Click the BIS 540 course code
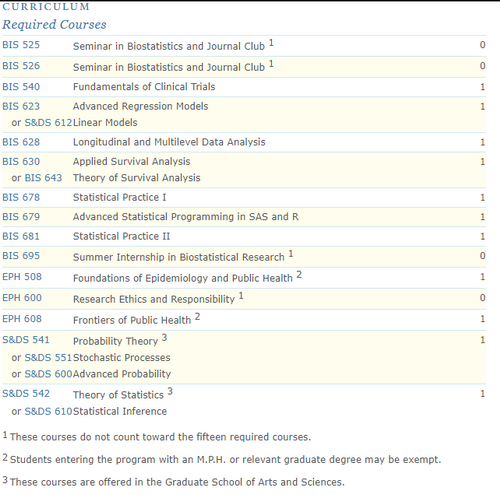The image size is (500, 495). [21, 87]
